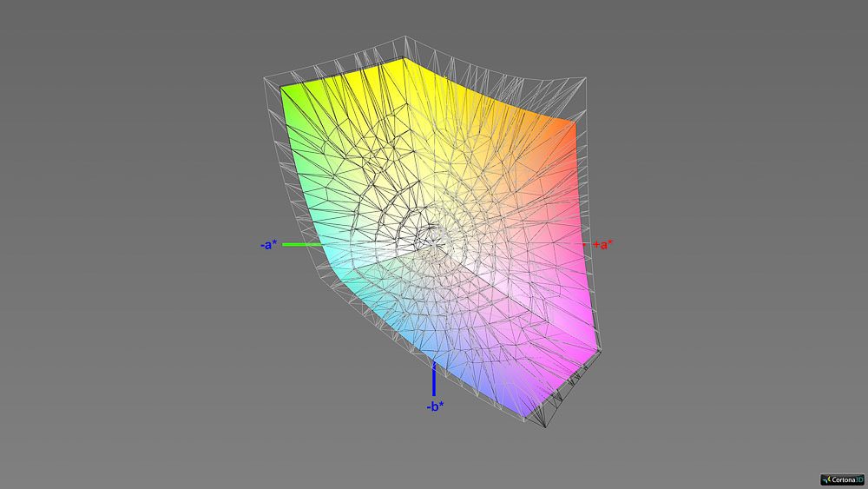The width and height of the screenshot is (868, 489).
Task: Click the -a* axis label
Action: click(x=268, y=245)
